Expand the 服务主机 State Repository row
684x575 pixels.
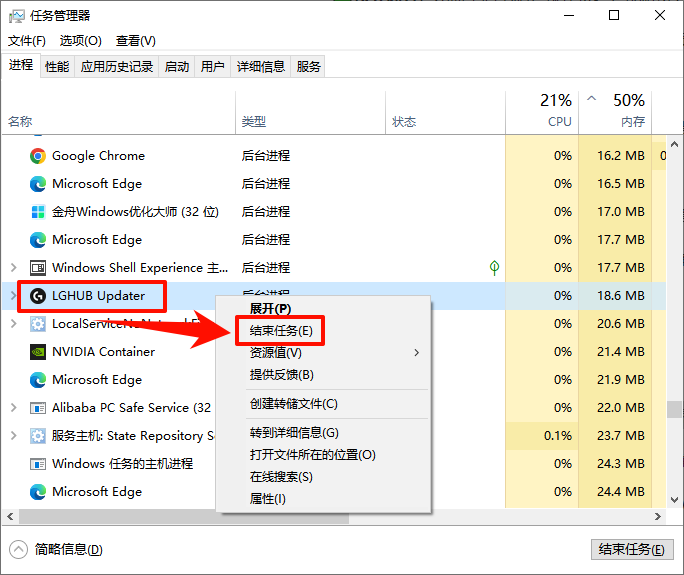pos(14,435)
